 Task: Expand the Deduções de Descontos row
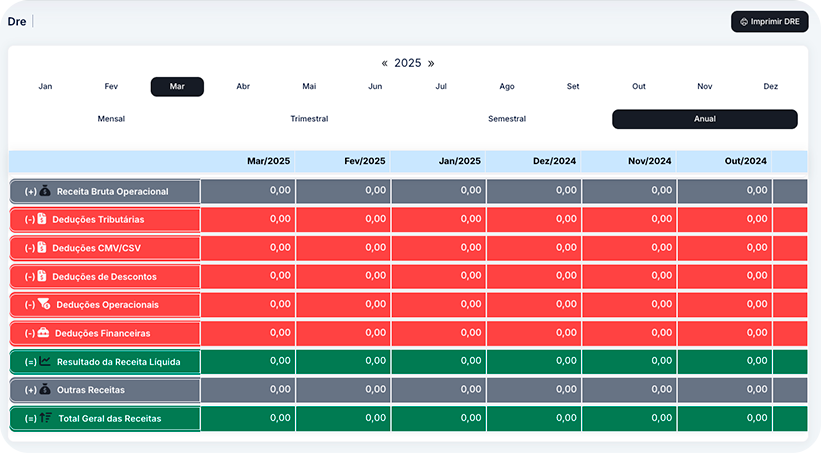pyautogui.click(x=105, y=276)
